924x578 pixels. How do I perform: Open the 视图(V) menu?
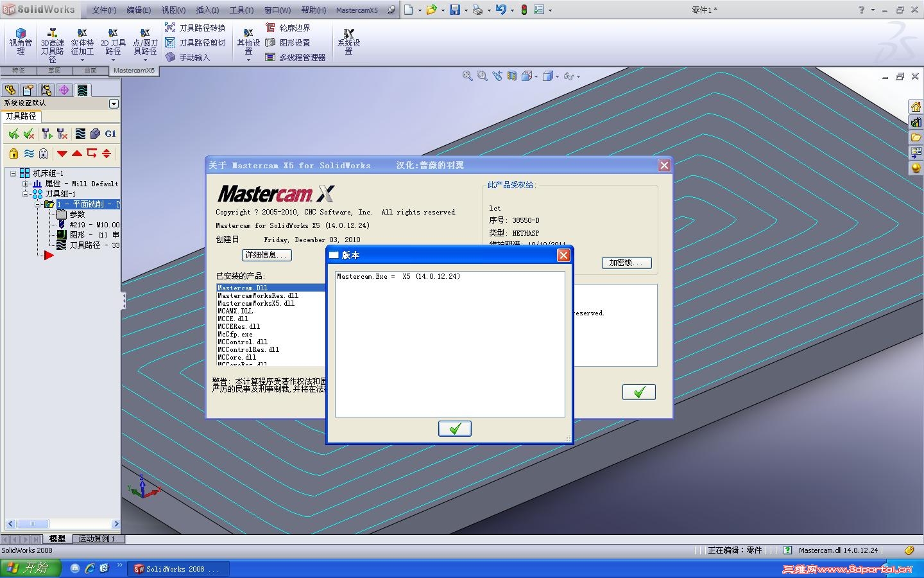coord(173,10)
